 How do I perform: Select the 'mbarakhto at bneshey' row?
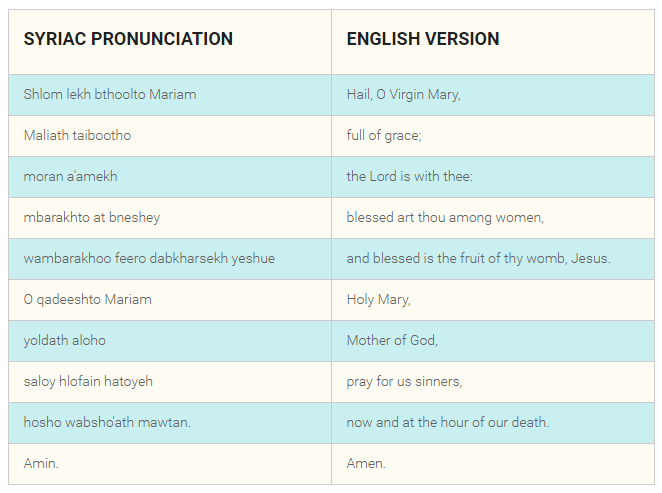[92, 217]
